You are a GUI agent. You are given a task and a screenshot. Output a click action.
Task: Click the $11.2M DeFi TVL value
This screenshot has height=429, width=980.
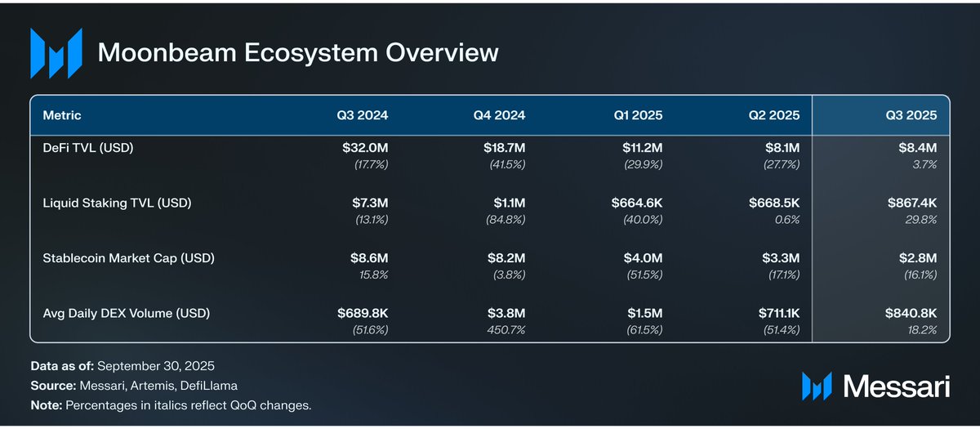641,148
